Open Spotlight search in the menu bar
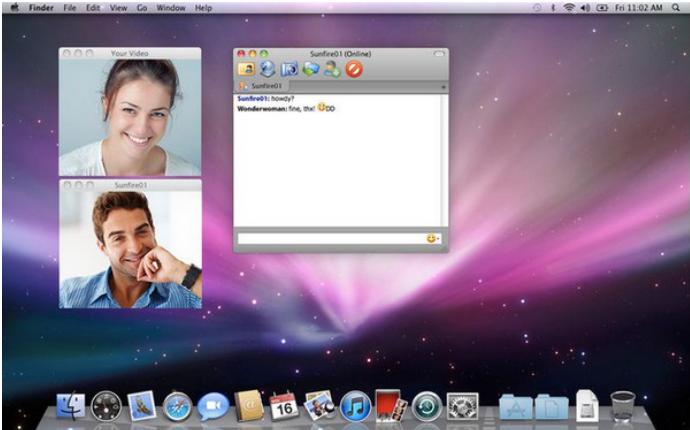690x430 pixels. click(x=676, y=7)
